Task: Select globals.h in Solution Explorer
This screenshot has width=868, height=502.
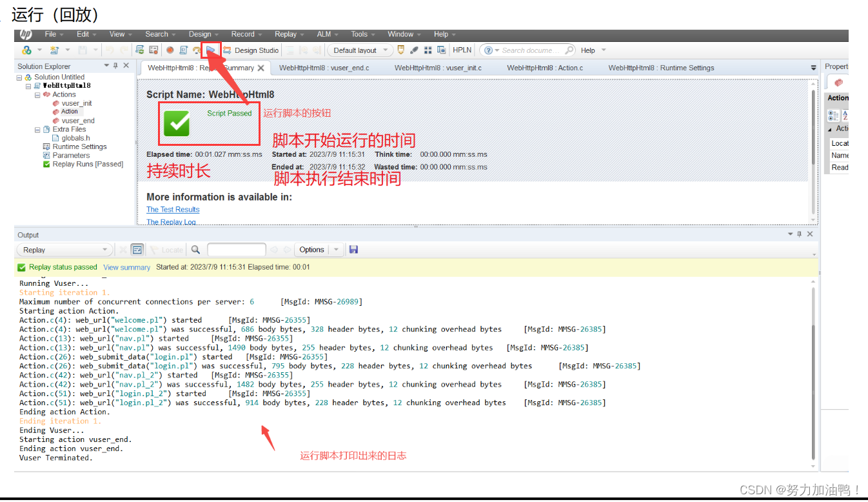Action: click(75, 138)
